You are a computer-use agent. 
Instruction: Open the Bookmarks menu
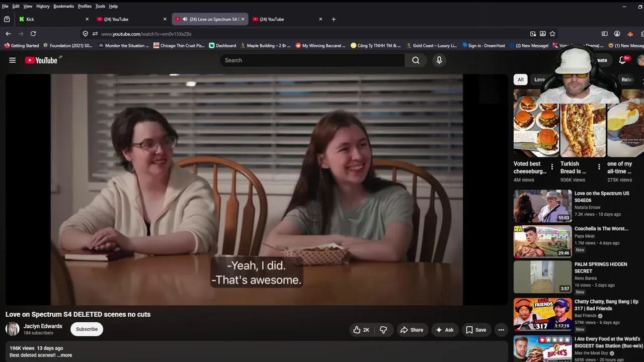(x=63, y=6)
